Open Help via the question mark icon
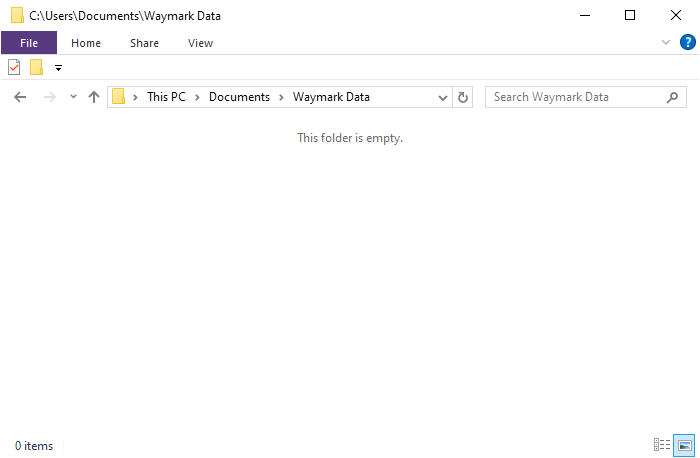Screen dimensions: 700x458 tap(688, 42)
